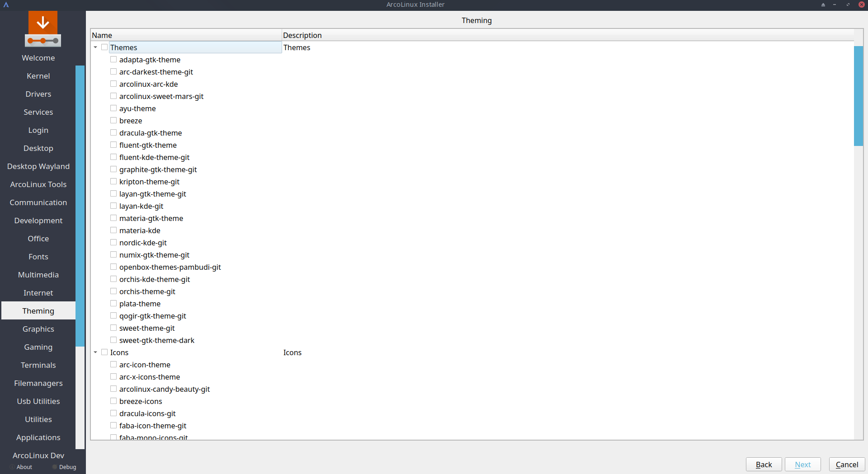Switch to the Terminals step
This screenshot has width=868, height=474.
38,365
